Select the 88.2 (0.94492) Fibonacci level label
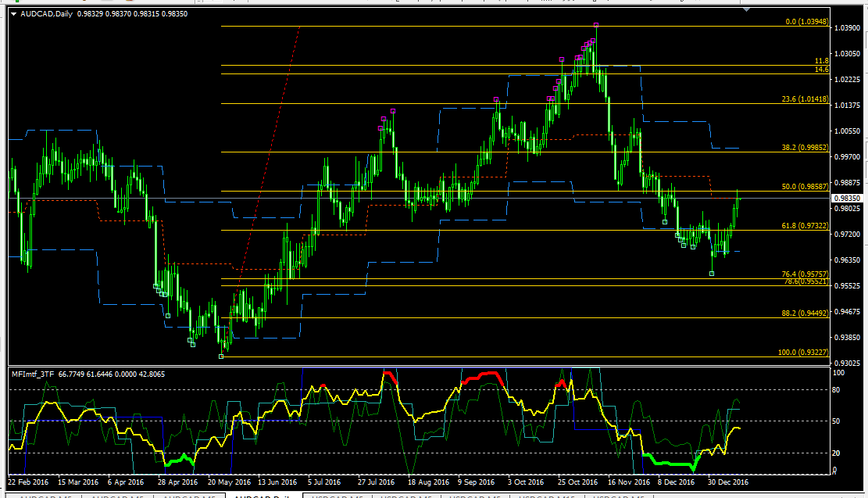Image resolution: width=868 pixels, height=498 pixels. 805,313
